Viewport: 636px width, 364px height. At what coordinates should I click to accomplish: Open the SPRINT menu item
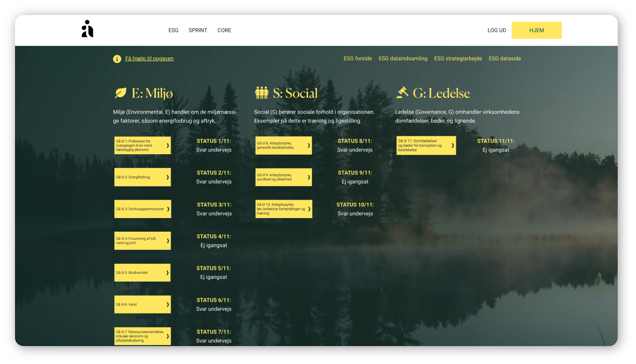click(198, 30)
